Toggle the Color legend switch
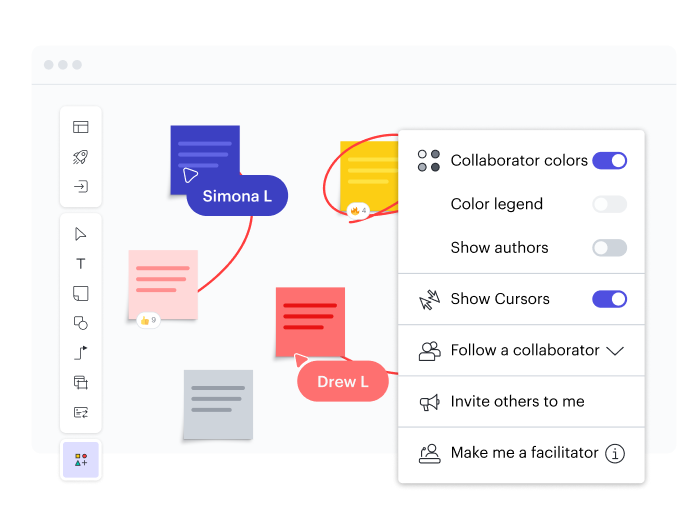The image size is (680, 510). 609,204
